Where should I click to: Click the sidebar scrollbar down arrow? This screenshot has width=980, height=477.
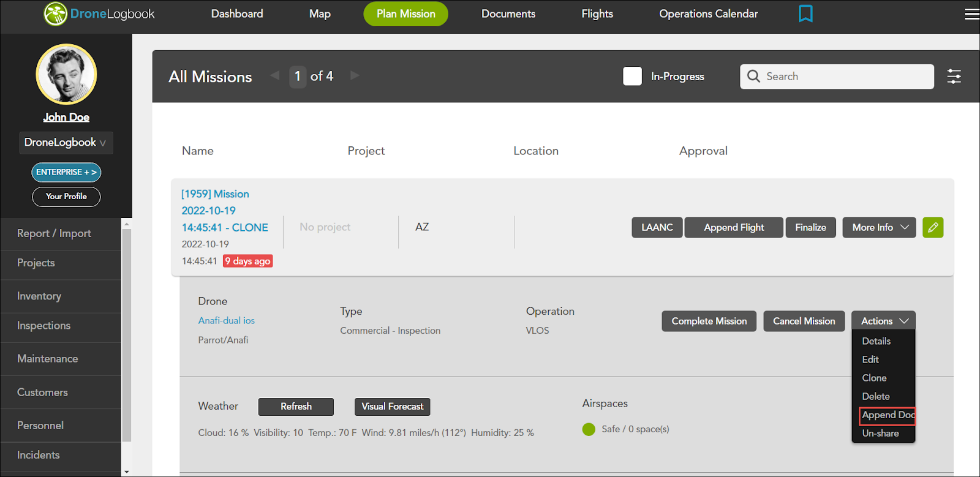point(127,471)
